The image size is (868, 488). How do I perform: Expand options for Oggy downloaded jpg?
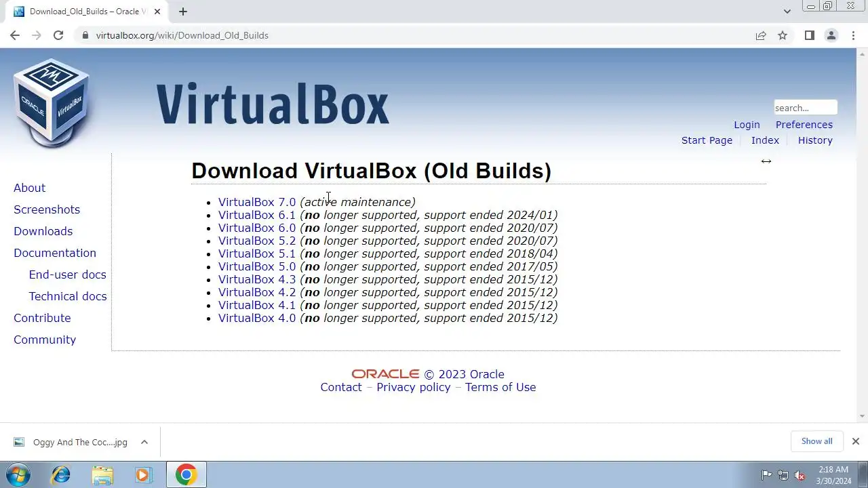point(144,442)
